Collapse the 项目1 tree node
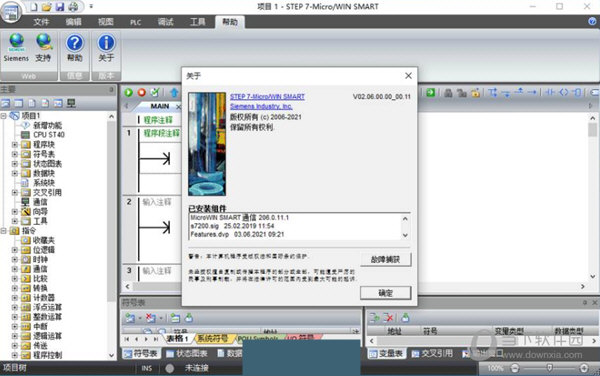The height and width of the screenshot is (376, 600). [x=4, y=116]
